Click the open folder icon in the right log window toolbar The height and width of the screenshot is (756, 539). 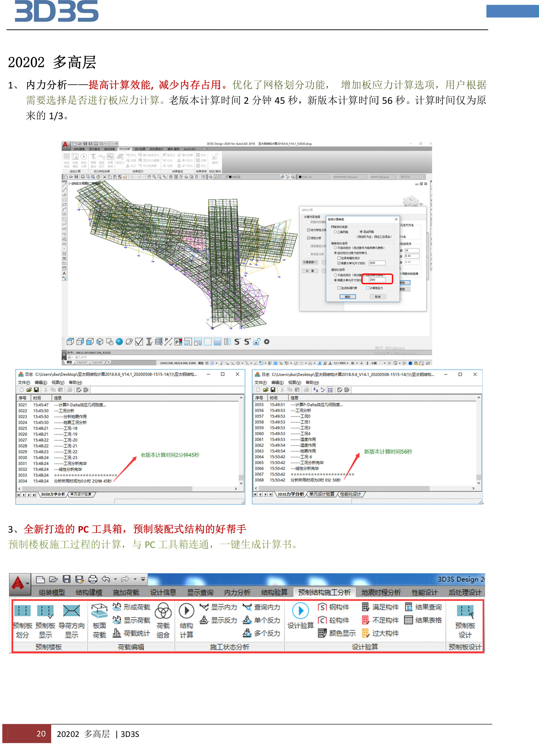tap(266, 390)
